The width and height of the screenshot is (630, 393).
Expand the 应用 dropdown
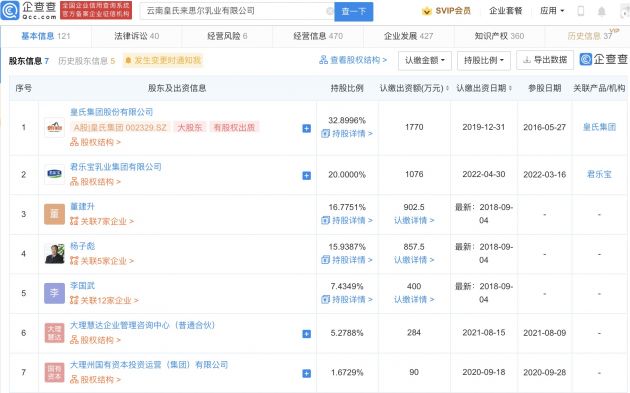pyautogui.click(x=552, y=11)
